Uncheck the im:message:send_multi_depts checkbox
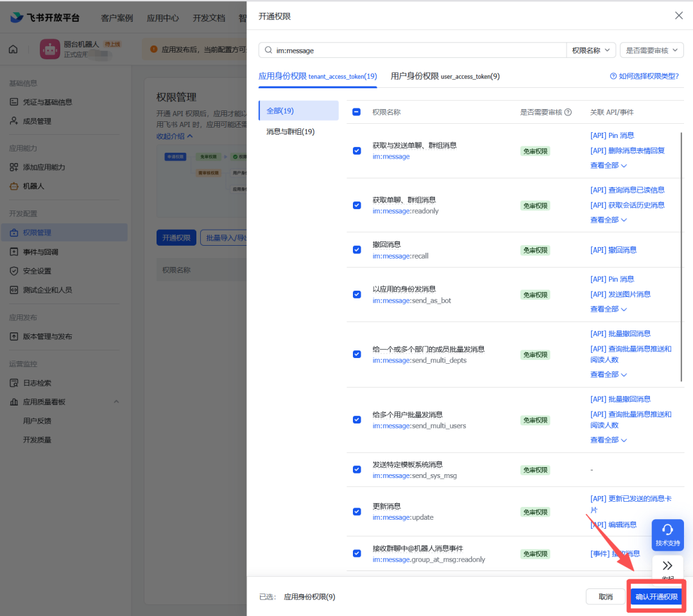693x616 pixels. point(357,354)
